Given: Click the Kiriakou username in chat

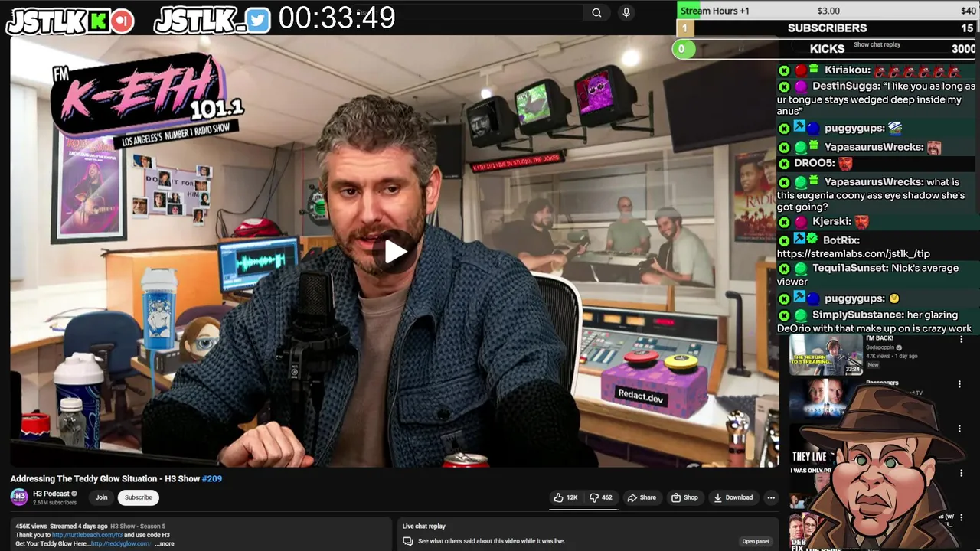Looking at the screenshot, I should click(x=848, y=70).
